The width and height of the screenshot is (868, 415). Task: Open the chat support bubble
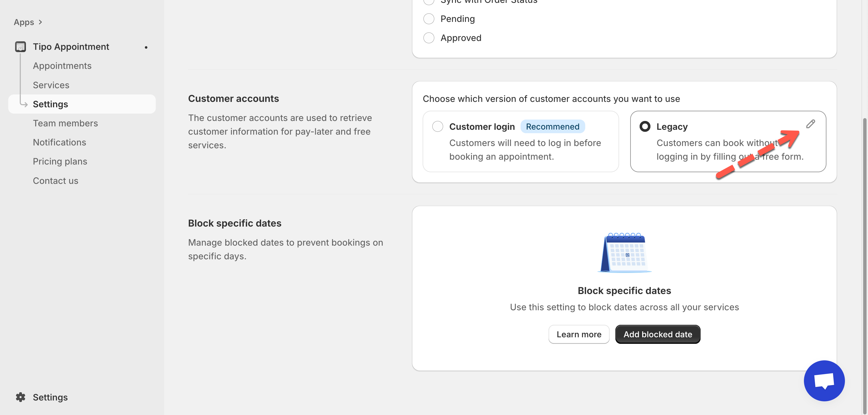point(824,381)
